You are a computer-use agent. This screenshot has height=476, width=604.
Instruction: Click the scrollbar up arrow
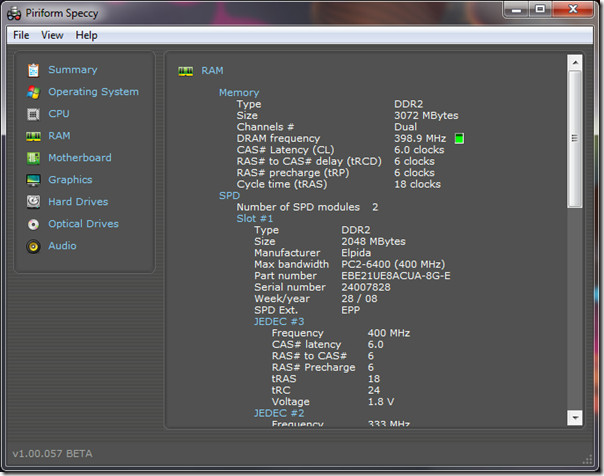pyautogui.click(x=575, y=62)
